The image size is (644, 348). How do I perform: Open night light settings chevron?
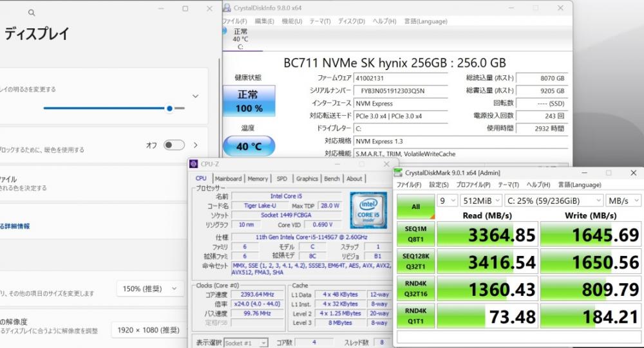click(x=196, y=145)
